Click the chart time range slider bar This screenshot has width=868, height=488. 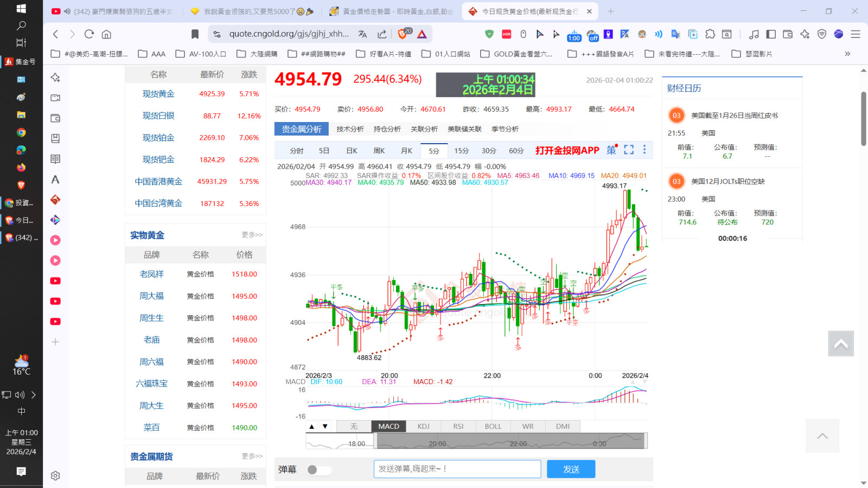coord(510,441)
